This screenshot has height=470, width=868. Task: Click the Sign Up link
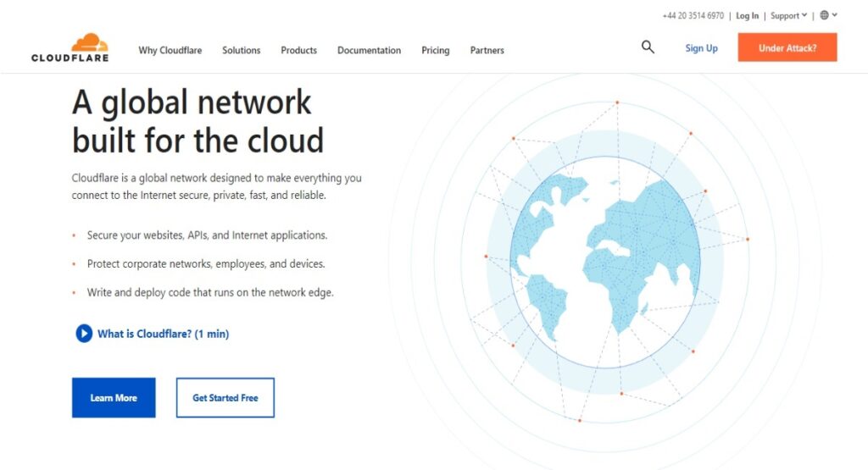point(701,48)
